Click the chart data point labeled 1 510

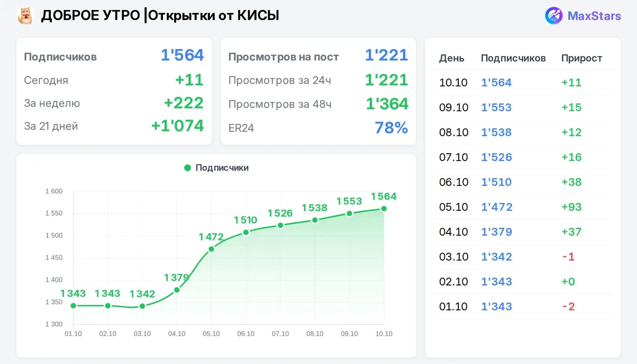click(246, 232)
